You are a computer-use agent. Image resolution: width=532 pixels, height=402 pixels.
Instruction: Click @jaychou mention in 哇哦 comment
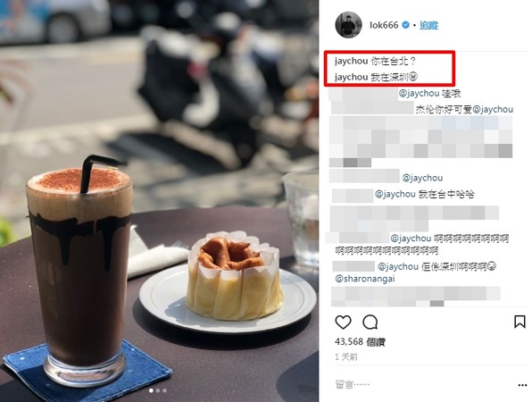coord(419,93)
